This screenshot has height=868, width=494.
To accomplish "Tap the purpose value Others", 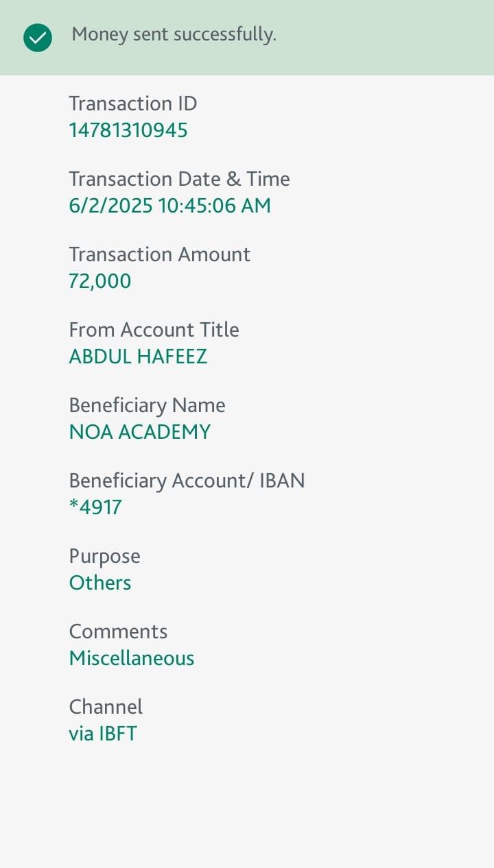I will [x=100, y=583].
